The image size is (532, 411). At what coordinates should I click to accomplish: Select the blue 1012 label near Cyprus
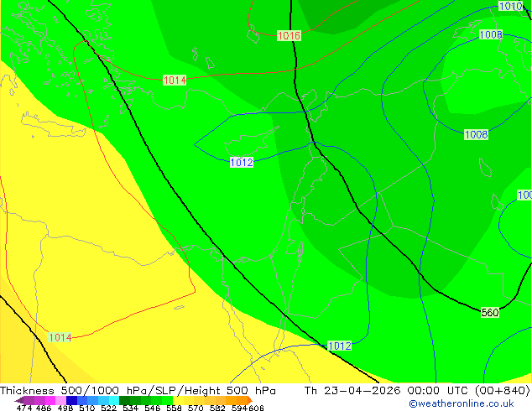(x=242, y=163)
